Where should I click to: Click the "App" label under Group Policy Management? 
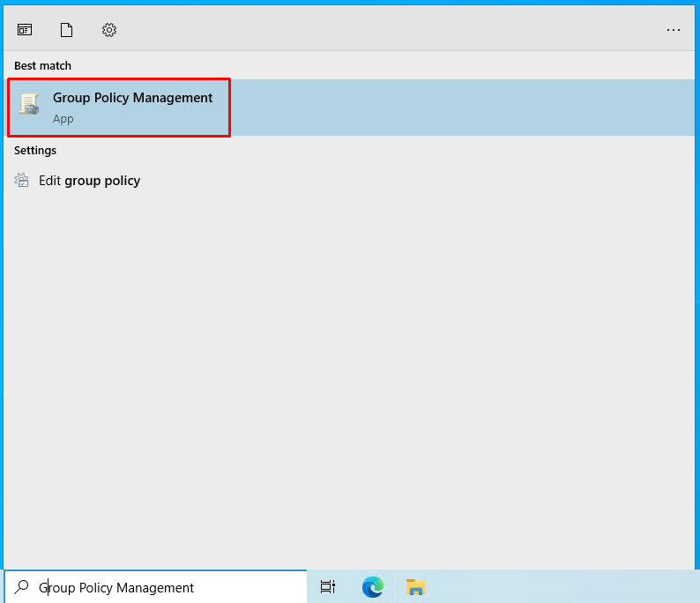coord(63,119)
